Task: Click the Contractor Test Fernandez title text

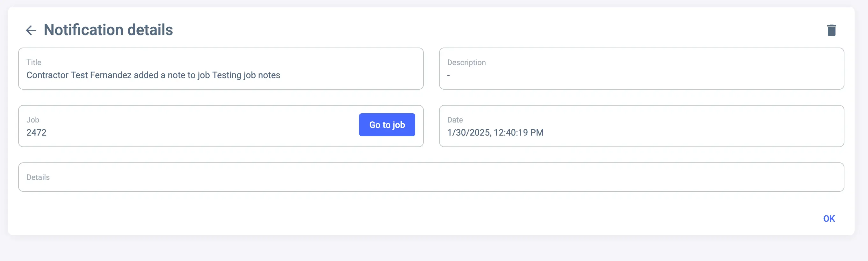Action: pos(153,75)
